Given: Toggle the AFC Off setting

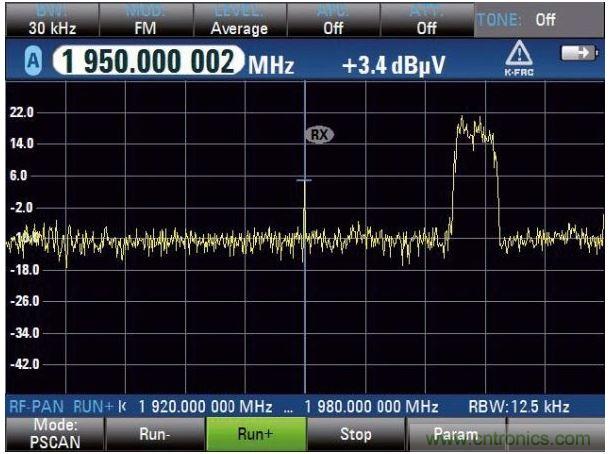Looking at the screenshot, I should click(333, 21).
